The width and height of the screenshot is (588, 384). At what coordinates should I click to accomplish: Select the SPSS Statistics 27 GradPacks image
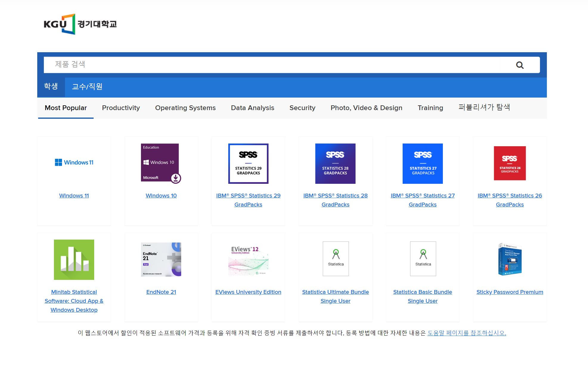[x=423, y=164]
